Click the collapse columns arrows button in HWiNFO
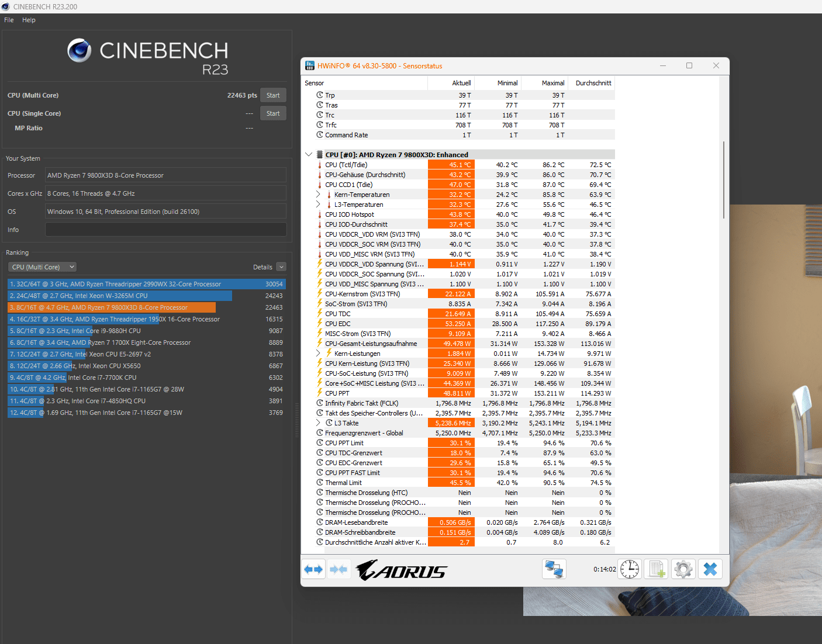This screenshot has width=822, height=644. [339, 569]
